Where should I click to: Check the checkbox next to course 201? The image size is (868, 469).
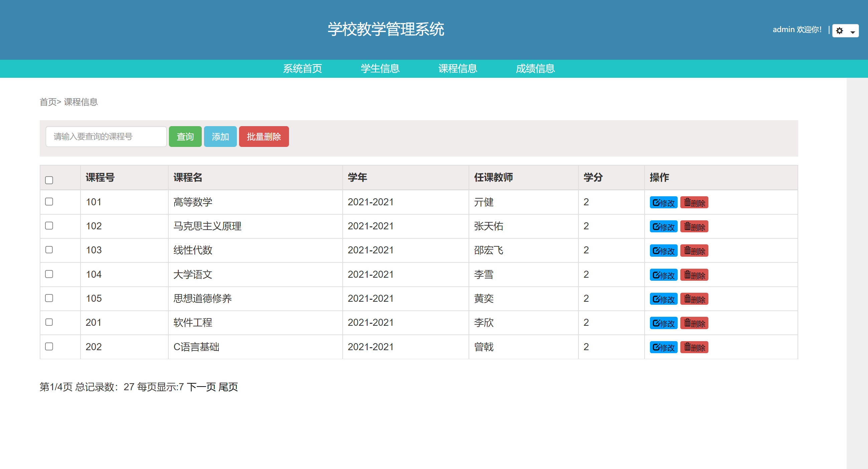click(49, 322)
